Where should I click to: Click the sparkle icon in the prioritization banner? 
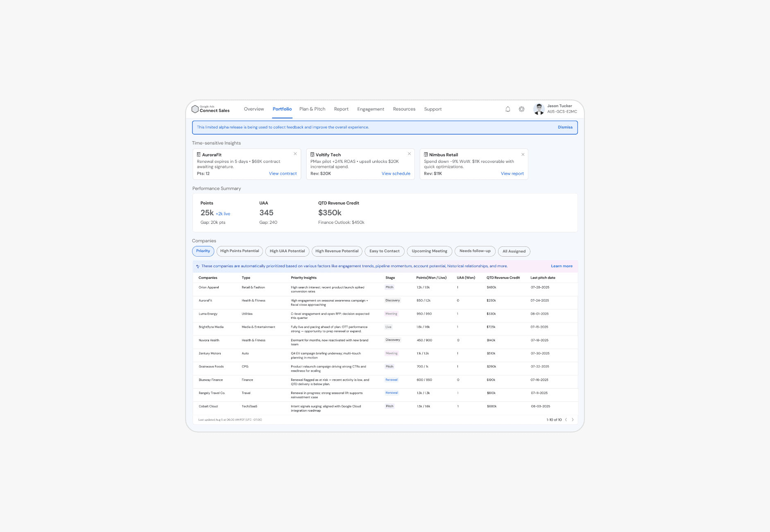(197, 266)
